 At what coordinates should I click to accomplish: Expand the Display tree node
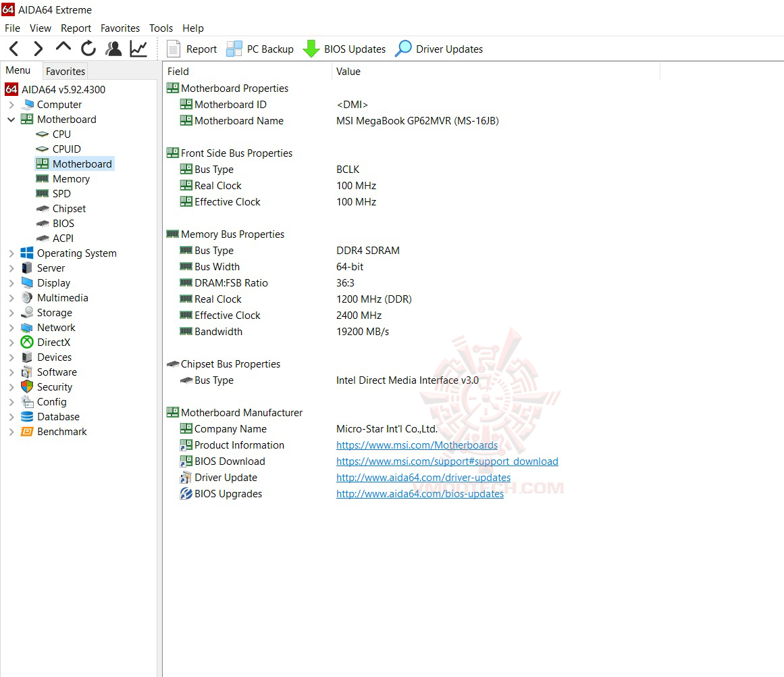click(11, 282)
